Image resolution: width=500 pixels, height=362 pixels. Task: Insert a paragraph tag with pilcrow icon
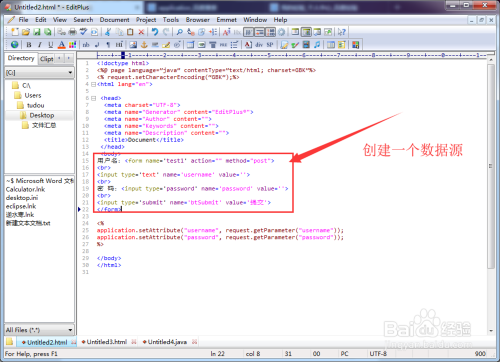pyautogui.click(x=108, y=45)
